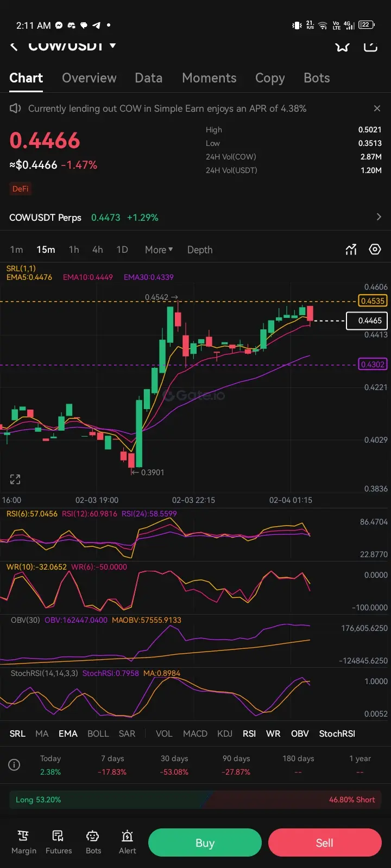Toggle the StochRSI sub-indicator
This screenshot has height=868, width=391.
tap(337, 733)
